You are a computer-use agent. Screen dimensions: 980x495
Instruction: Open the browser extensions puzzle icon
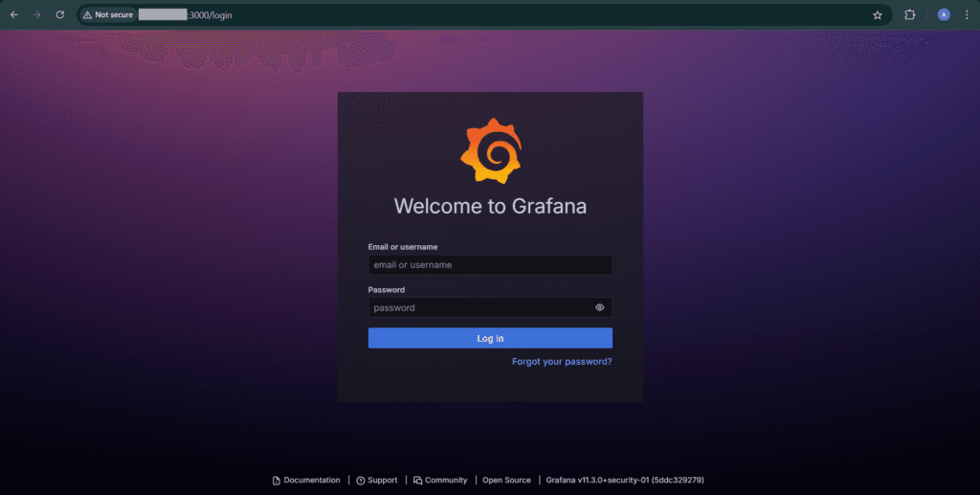tap(910, 15)
